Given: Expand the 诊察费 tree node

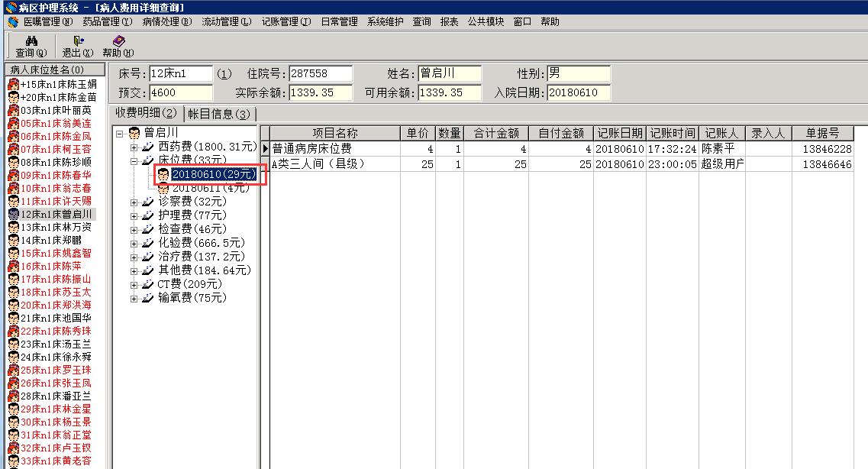Looking at the screenshot, I should [134, 202].
